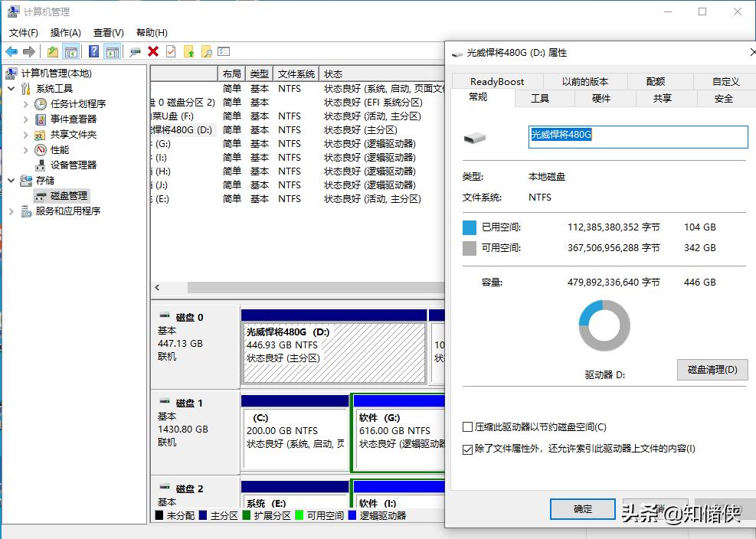The image size is (756, 539).
Task: Open help using the question mark toolbar icon
Action: (x=93, y=51)
